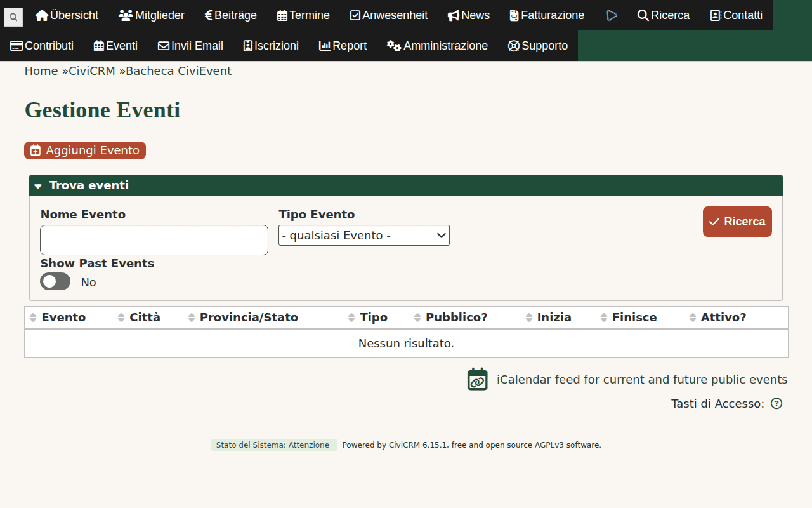
Task: Sort table by Città column
Action: tap(139, 317)
